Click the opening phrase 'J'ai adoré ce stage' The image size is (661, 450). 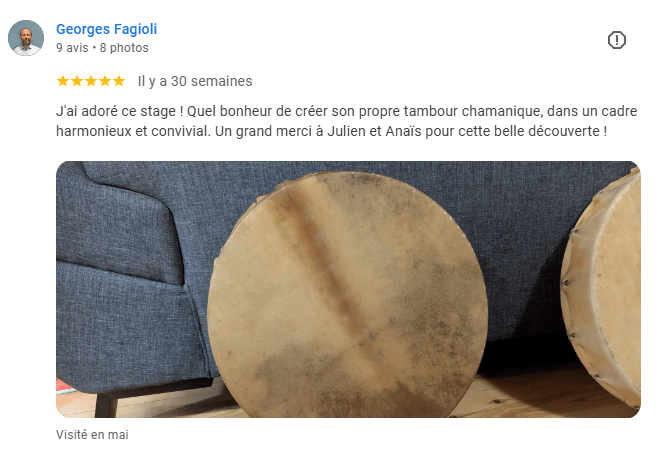(x=117, y=111)
